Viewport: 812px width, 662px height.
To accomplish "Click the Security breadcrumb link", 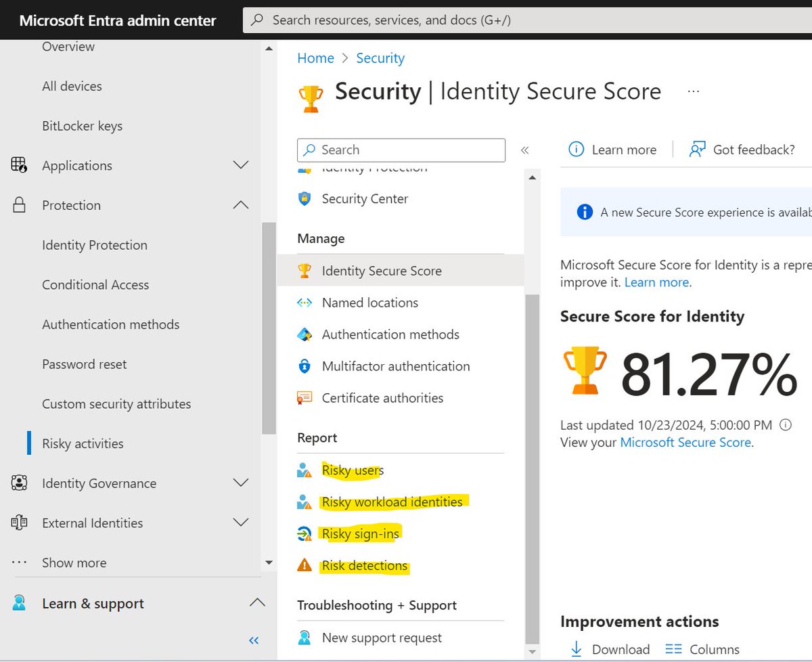I will 380,58.
